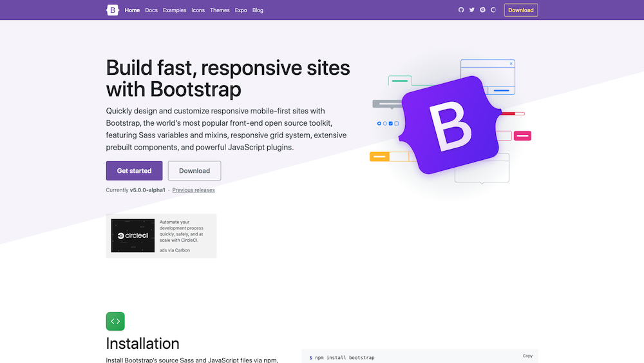Click the yellow-outlined Download button in navbar
This screenshot has height=363, width=644.
pos(521,10)
